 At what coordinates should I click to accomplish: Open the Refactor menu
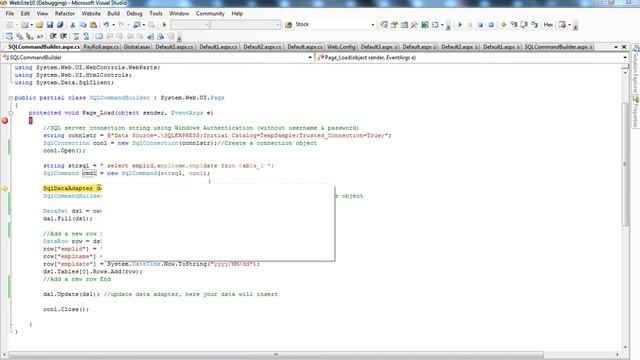pos(64,13)
